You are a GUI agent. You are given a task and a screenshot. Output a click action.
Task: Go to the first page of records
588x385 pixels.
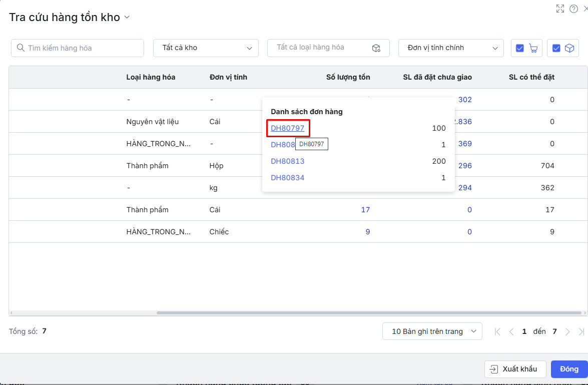(x=497, y=331)
